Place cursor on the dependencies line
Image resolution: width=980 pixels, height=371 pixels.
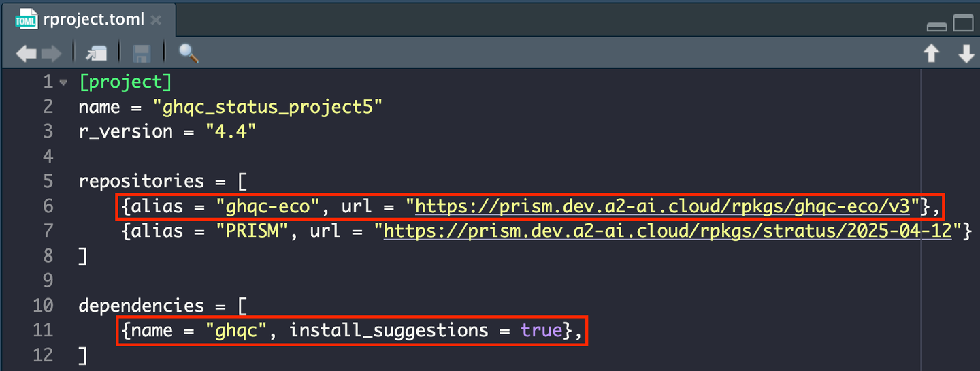click(x=163, y=306)
